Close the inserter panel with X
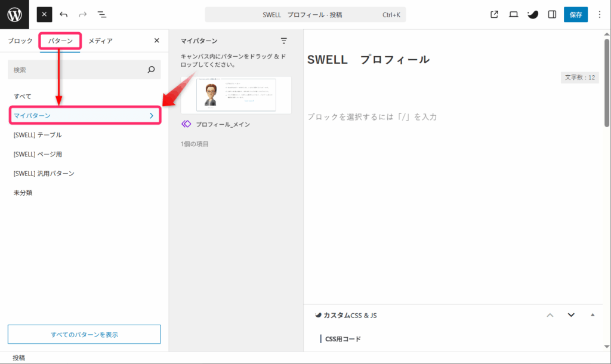Screen dimensions: 611x364 coord(157,41)
